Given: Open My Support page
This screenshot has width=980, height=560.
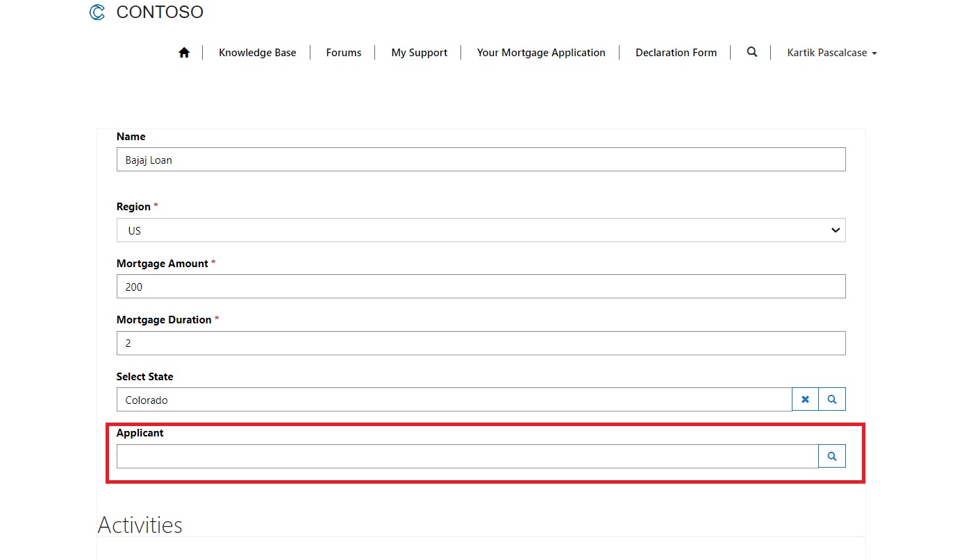Looking at the screenshot, I should pyautogui.click(x=419, y=53).
